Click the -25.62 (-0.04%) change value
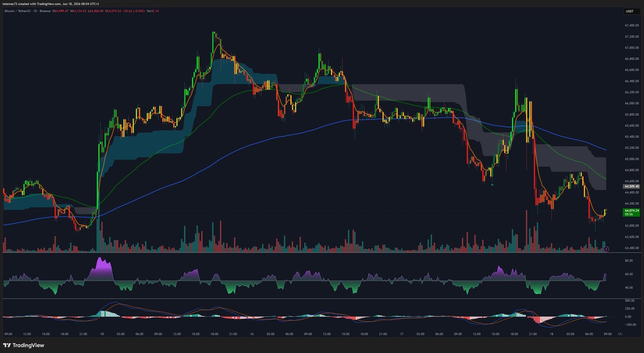The width and height of the screenshot is (644, 353). pyautogui.click(x=134, y=11)
